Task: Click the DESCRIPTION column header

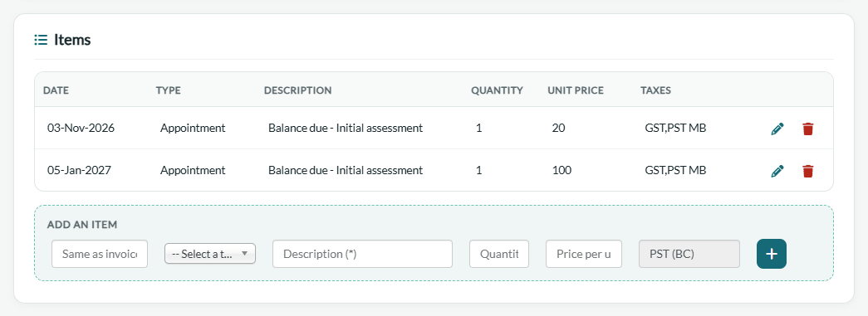Action: click(298, 90)
